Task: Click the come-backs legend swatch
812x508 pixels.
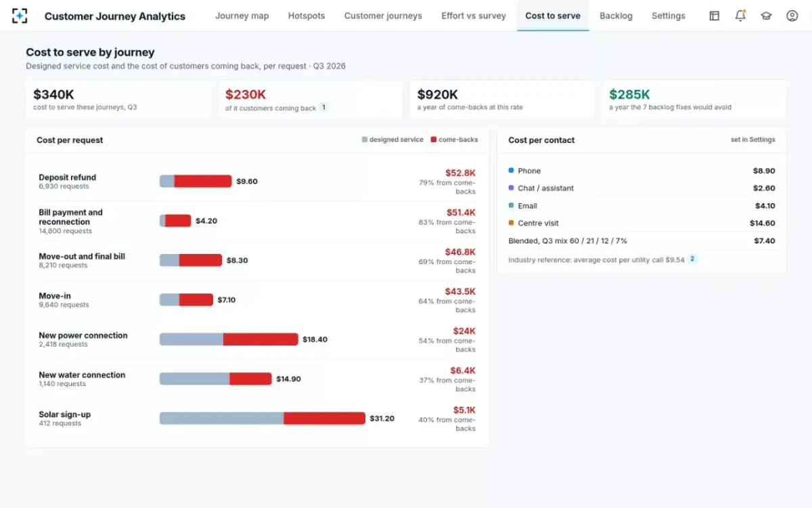Action: (433, 140)
